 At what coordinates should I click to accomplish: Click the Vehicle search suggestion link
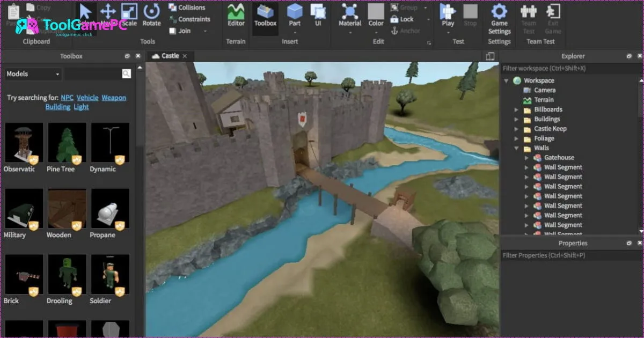coord(87,97)
